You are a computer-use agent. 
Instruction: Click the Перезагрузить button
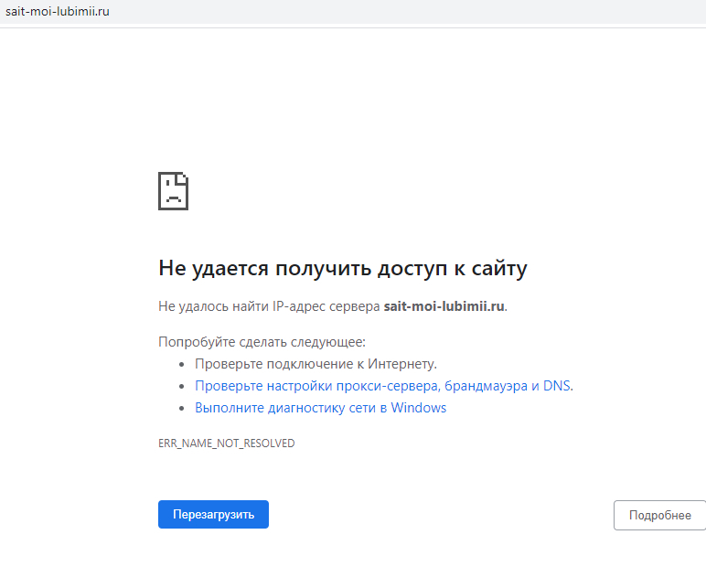[213, 515]
